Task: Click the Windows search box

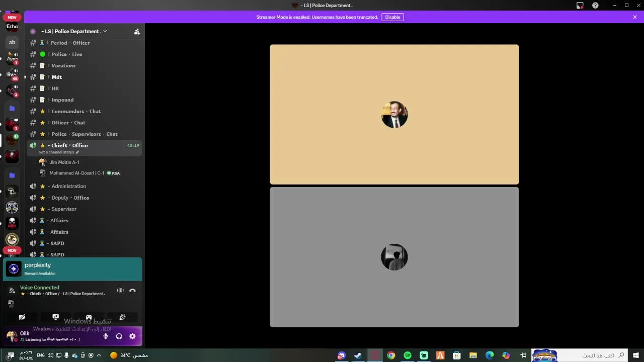Action: click(x=580, y=355)
